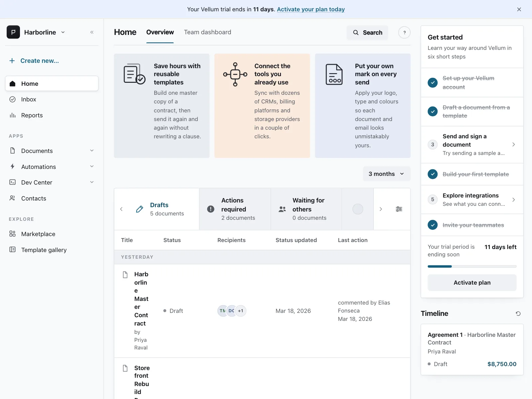Viewport: 532px width, 399px height.
Task: Select the Actions required tab
Action: pyautogui.click(x=235, y=209)
